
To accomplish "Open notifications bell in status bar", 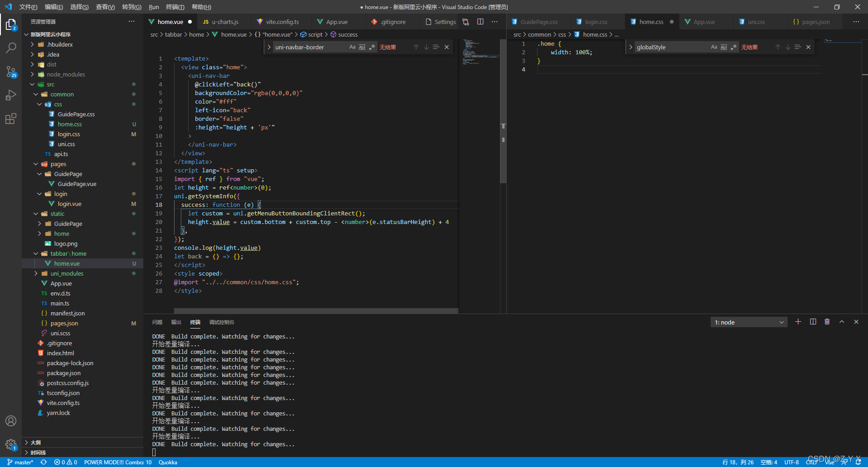I will [x=858, y=462].
